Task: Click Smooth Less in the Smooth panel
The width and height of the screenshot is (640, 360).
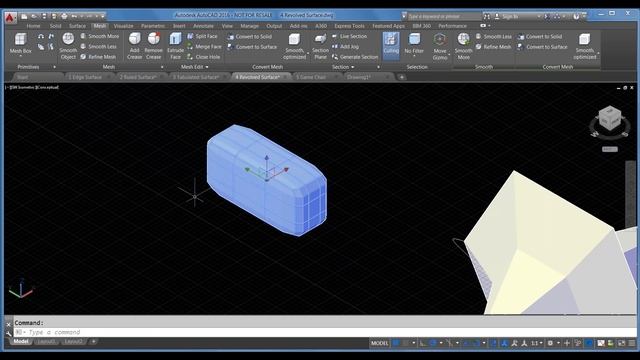Action: 493,36
